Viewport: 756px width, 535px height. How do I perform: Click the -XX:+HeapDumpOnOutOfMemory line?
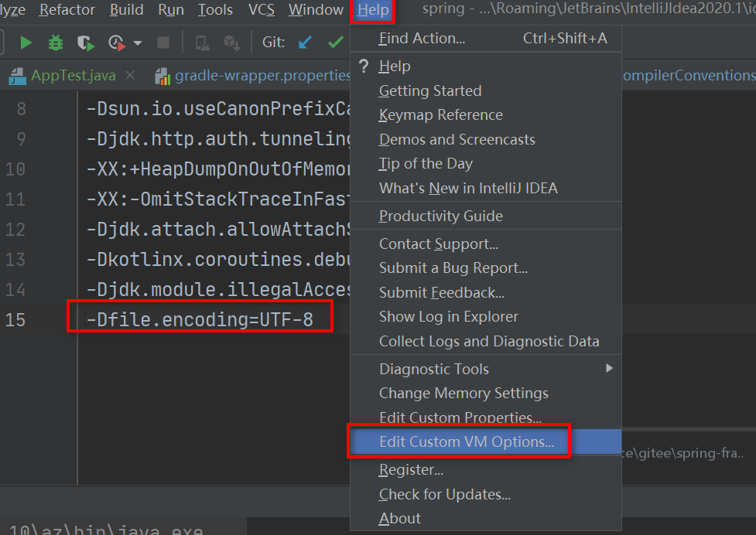pyautogui.click(x=218, y=169)
